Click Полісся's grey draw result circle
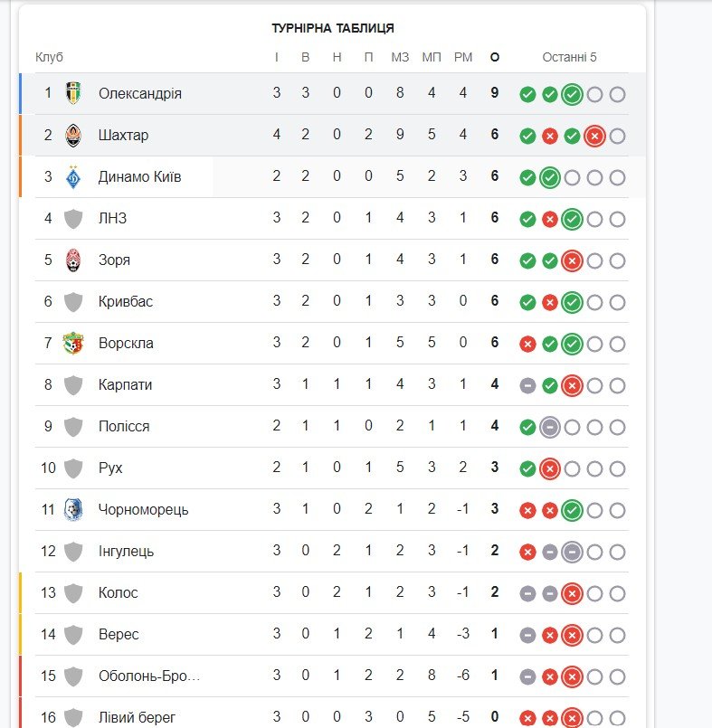 pyautogui.click(x=550, y=427)
